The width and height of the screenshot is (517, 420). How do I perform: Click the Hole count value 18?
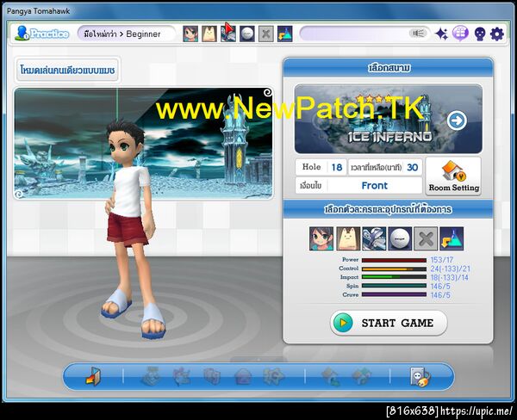337,167
